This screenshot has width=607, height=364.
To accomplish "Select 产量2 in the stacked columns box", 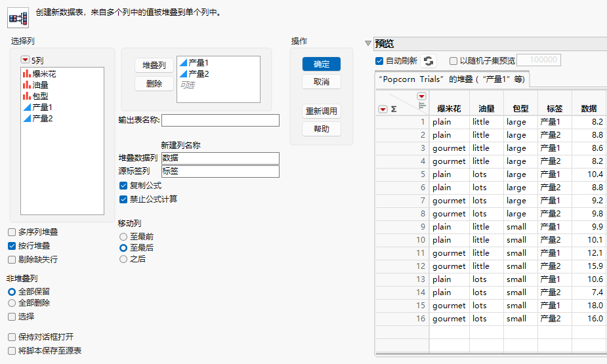I will coord(194,73).
